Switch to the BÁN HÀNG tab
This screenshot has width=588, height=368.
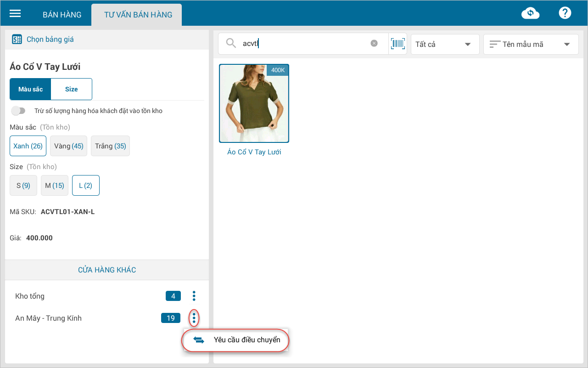[x=62, y=15]
